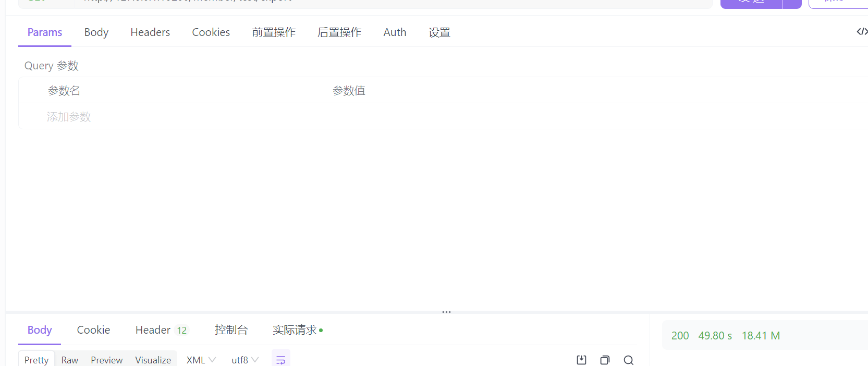Open the 后置操作 tab
The width and height of the screenshot is (868, 366).
click(339, 32)
